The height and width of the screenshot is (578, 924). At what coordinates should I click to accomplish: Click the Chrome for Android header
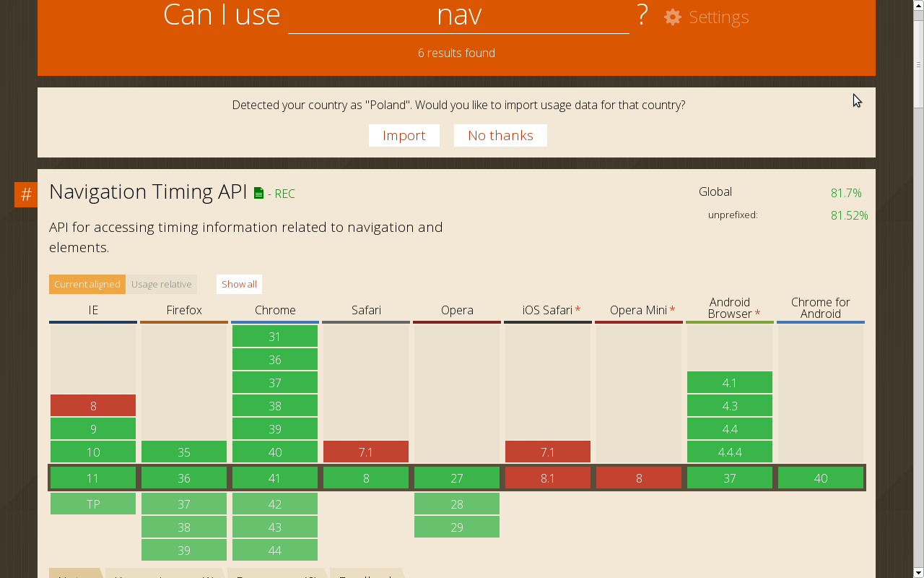coord(821,308)
